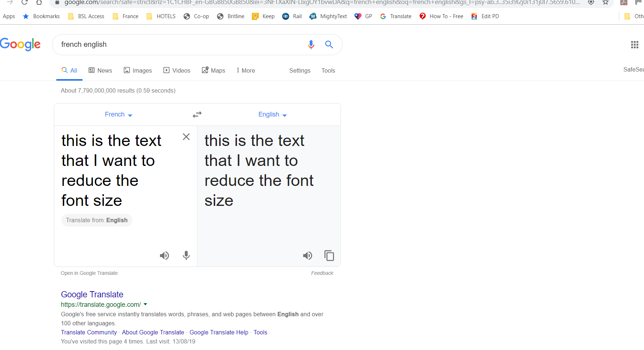This screenshot has height=350, width=644.
Task: Click the translated output text
Action: click(259, 171)
